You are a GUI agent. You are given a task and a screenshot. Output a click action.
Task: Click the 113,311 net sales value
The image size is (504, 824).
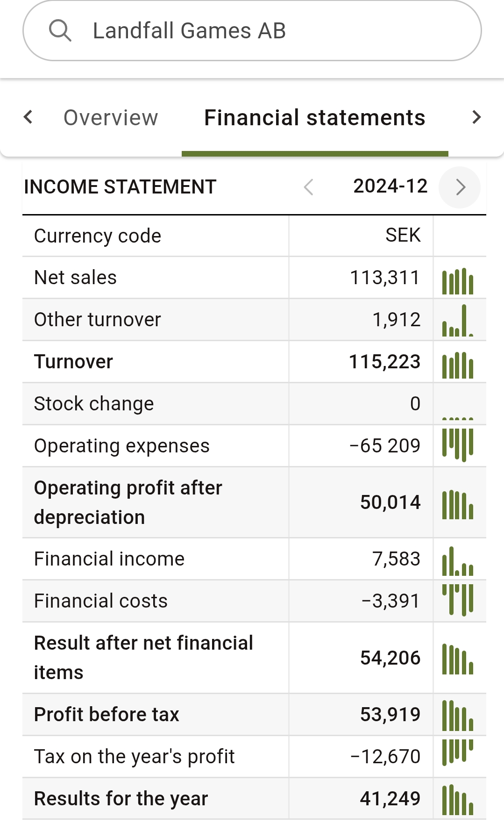pyautogui.click(x=385, y=278)
